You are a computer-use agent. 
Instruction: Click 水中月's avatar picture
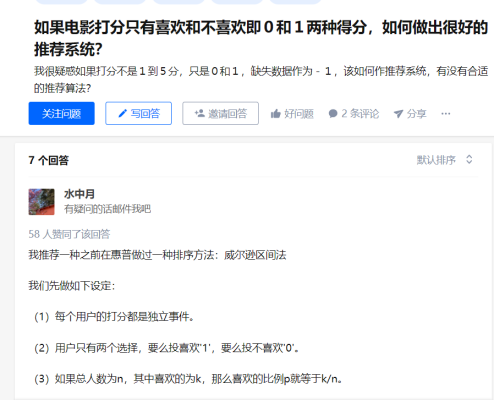tap(41, 202)
